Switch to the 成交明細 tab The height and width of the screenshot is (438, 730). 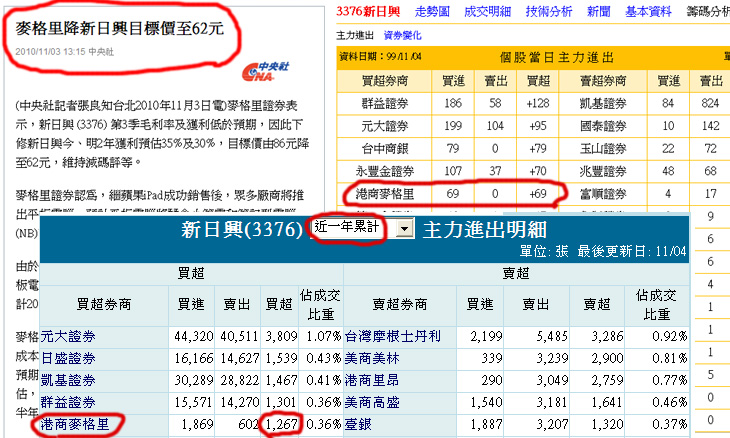487,11
